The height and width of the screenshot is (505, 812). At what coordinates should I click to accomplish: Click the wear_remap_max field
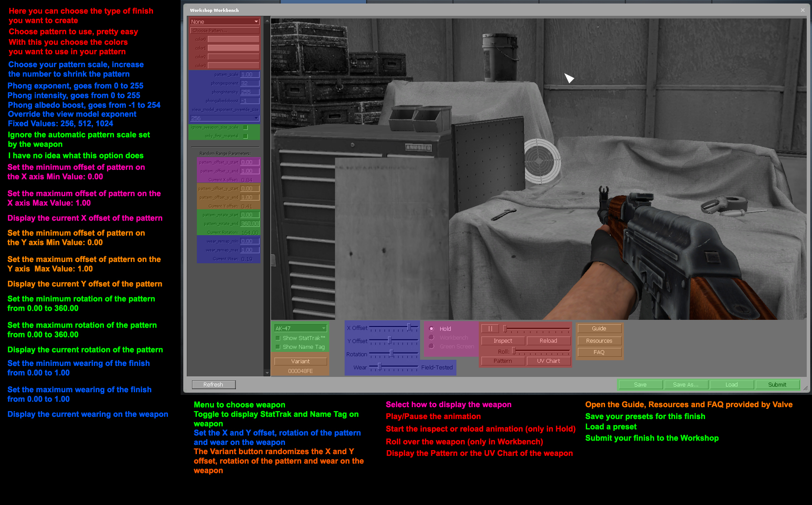coord(250,250)
